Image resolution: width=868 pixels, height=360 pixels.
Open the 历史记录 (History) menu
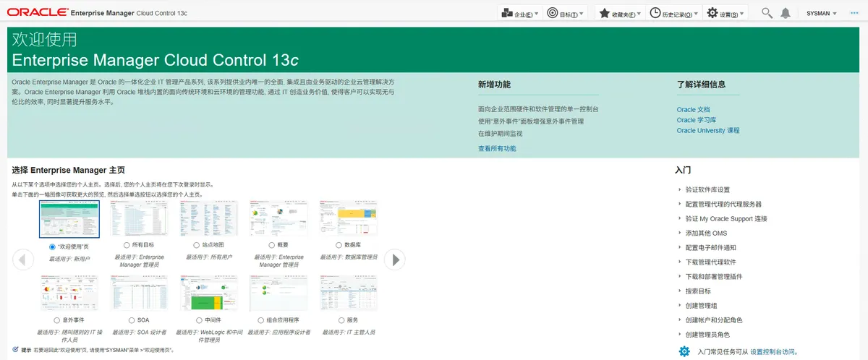click(673, 14)
